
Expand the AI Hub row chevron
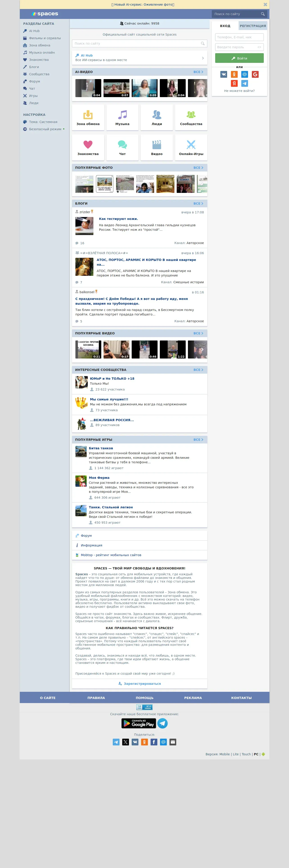pyautogui.click(x=203, y=58)
